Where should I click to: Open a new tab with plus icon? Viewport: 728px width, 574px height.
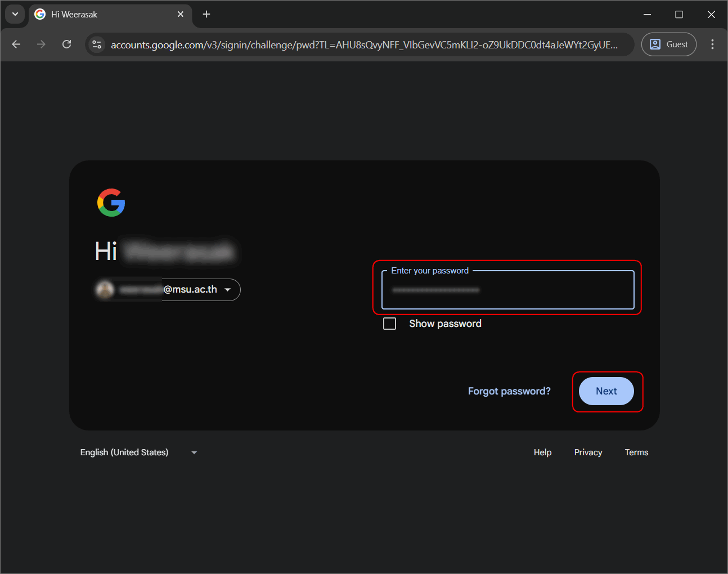[x=206, y=14]
